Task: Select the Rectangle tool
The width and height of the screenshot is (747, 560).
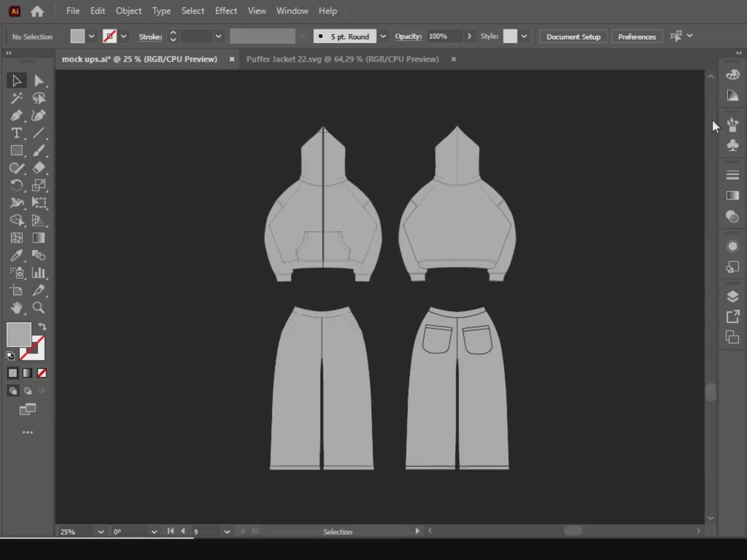Action: [x=16, y=150]
